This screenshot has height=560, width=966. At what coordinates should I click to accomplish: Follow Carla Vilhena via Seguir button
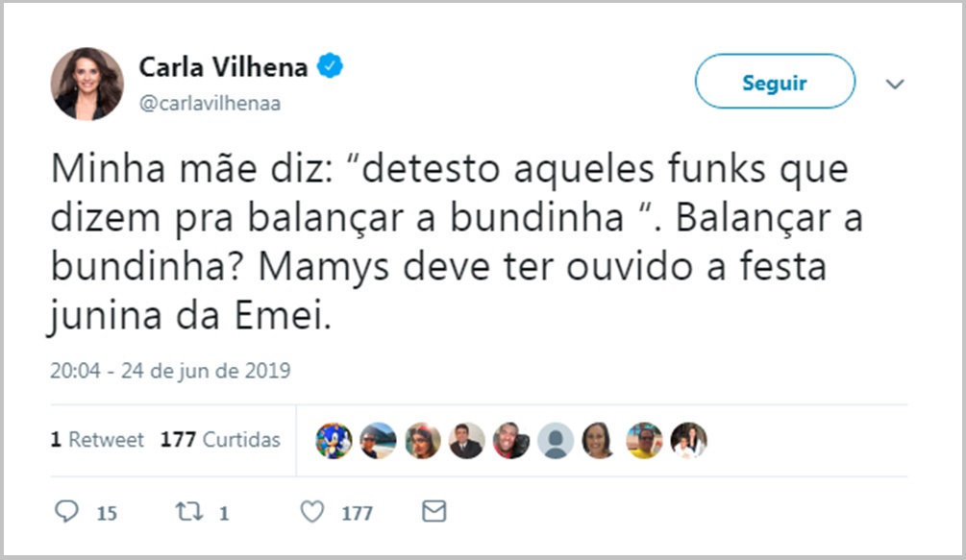[775, 82]
